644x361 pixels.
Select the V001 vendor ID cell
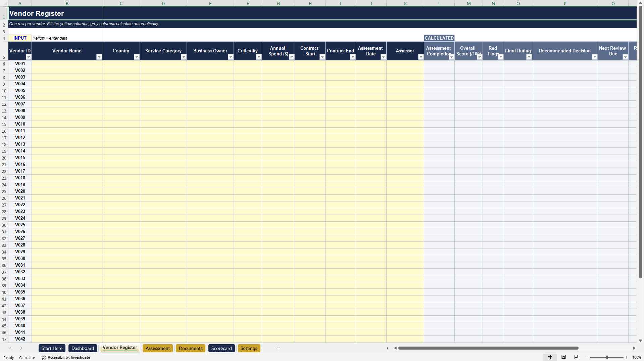click(20, 63)
